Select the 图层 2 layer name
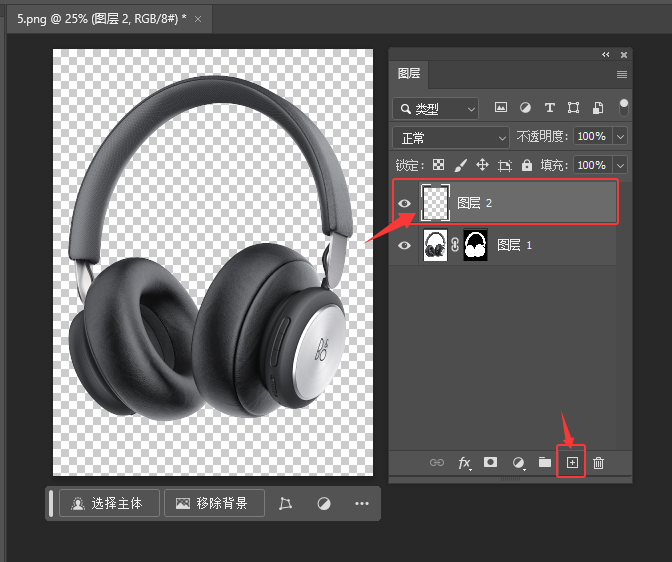Image resolution: width=672 pixels, height=562 pixels. [474, 203]
